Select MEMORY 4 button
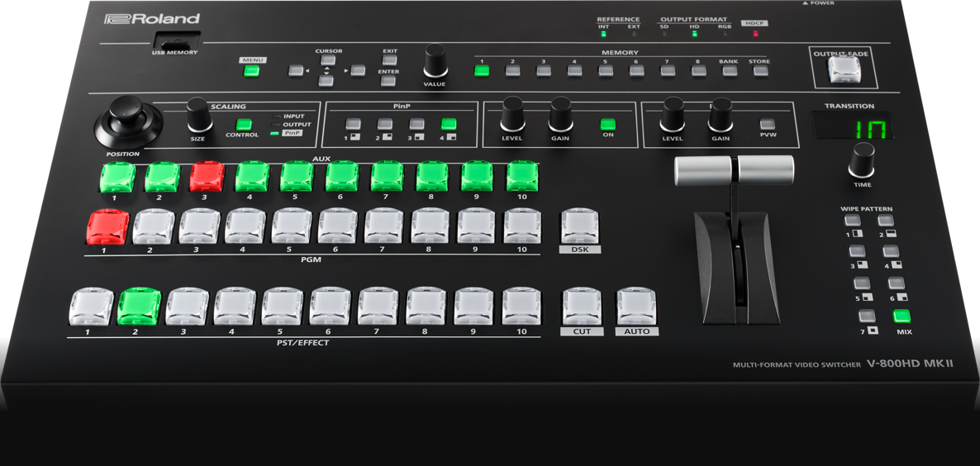This screenshot has height=466, width=980. coord(574,70)
